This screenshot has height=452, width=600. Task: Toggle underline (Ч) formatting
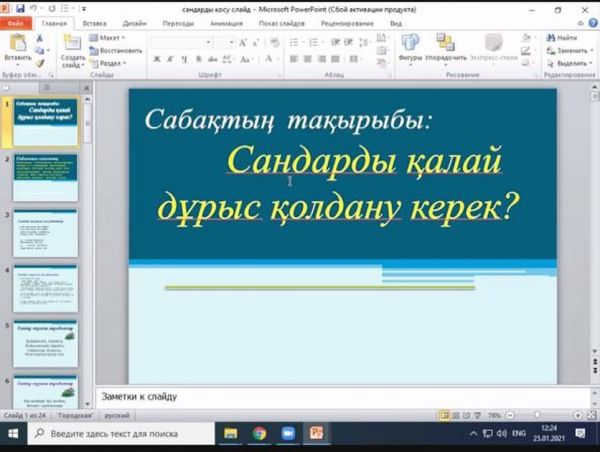pyautogui.click(x=184, y=59)
